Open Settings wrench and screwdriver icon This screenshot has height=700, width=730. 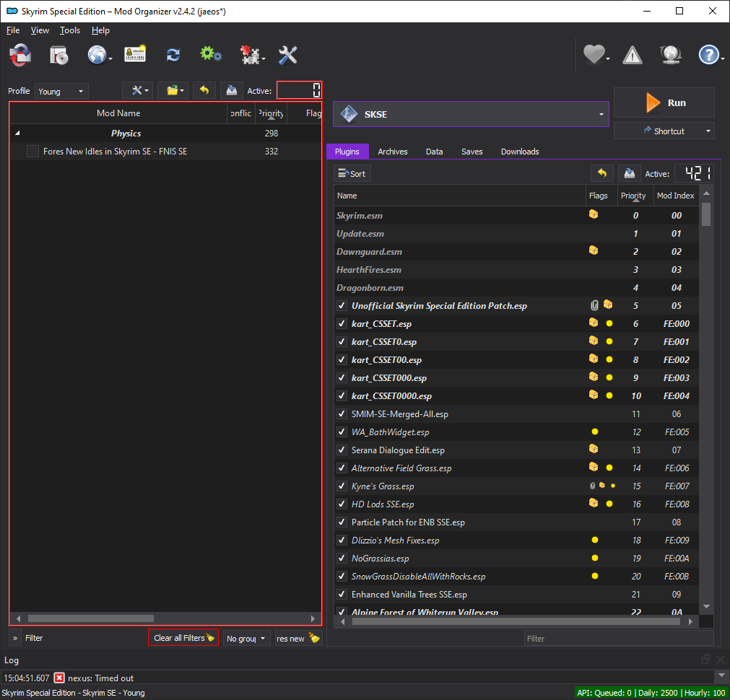click(x=287, y=55)
